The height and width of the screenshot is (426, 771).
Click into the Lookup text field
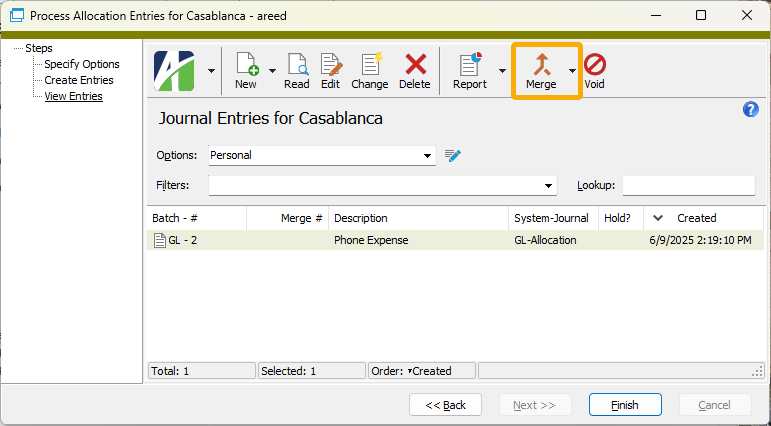[688, 186]
